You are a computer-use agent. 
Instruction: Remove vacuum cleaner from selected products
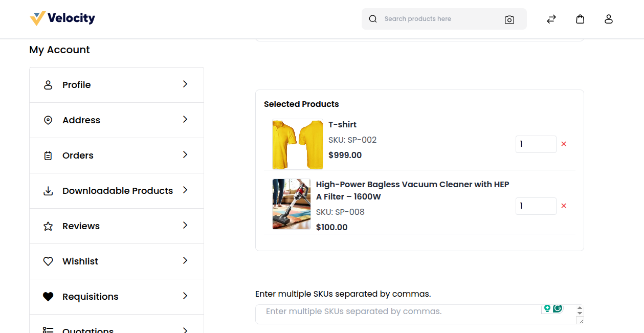tap(564, 206)
